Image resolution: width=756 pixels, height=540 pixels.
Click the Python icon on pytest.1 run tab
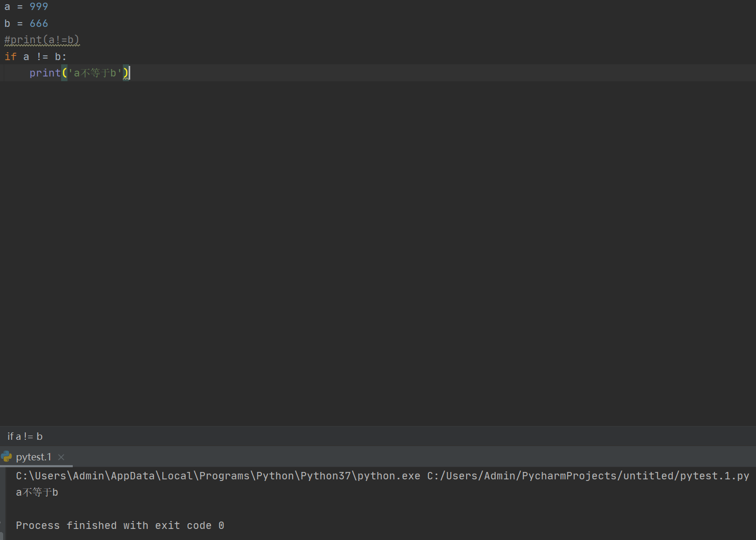tap(6, 457)
